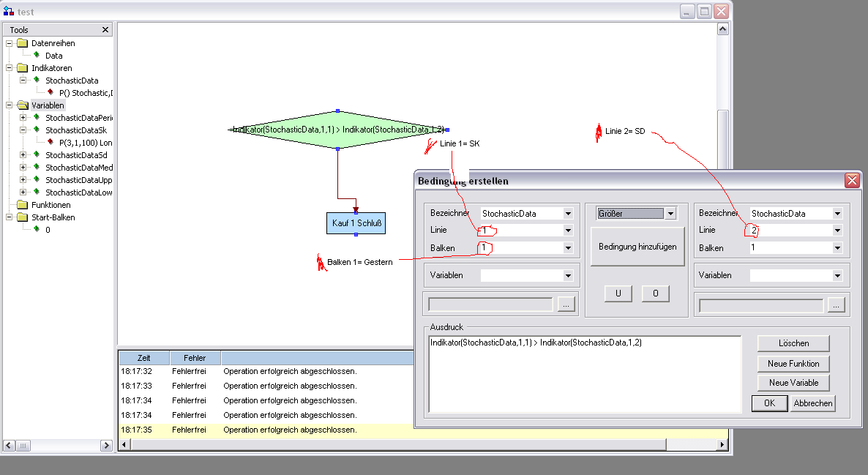
Task: Click red diamond beside P(3,1,100) Lon
Action: [50, 142]
